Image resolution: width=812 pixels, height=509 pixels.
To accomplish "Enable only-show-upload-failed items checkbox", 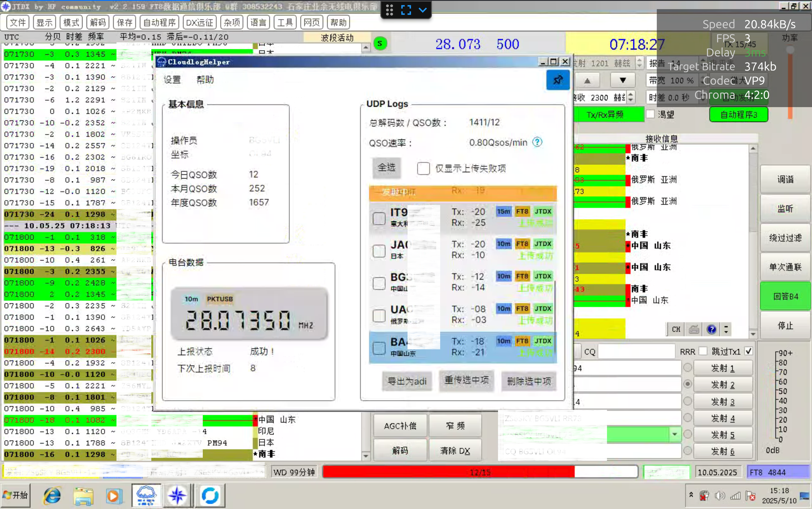I will 423,168.
